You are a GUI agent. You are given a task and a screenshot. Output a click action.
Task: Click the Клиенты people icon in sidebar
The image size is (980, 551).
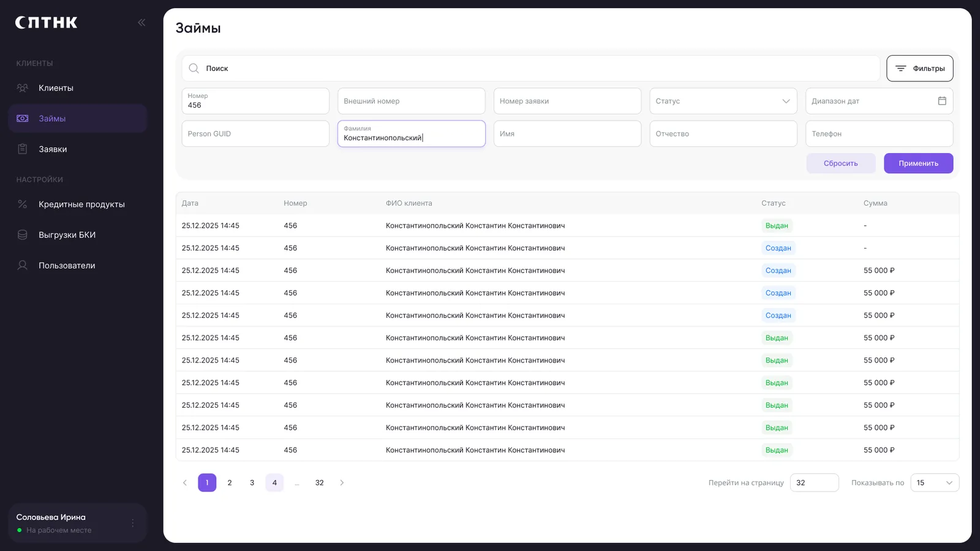point(23,88)
